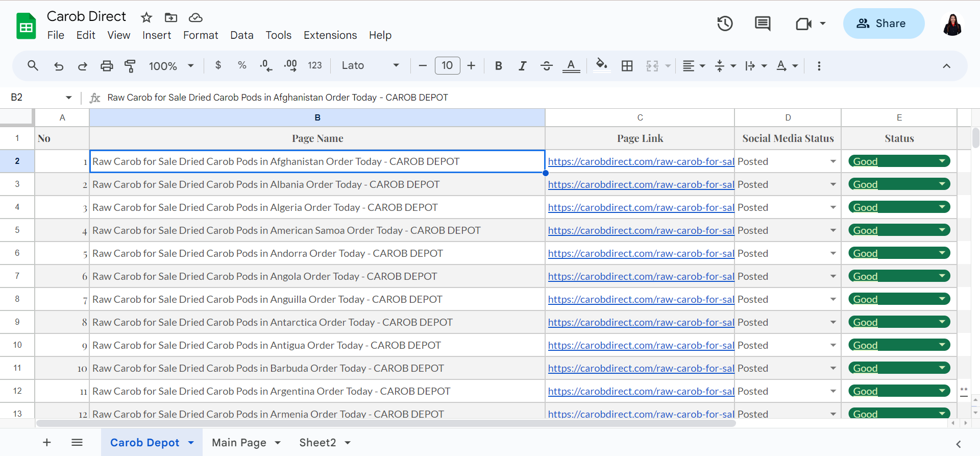Collapse the menus with the chevron
This screenshot has height=456, width=980.
point(946,66)
